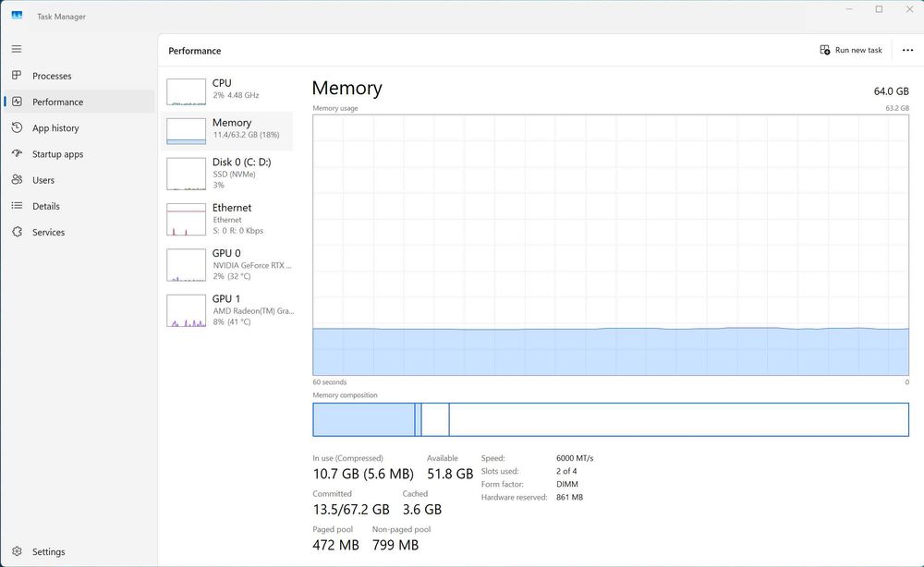924x567 pixels.
Task: Click the in-use segment of memory composition
Action: (363, 420)
